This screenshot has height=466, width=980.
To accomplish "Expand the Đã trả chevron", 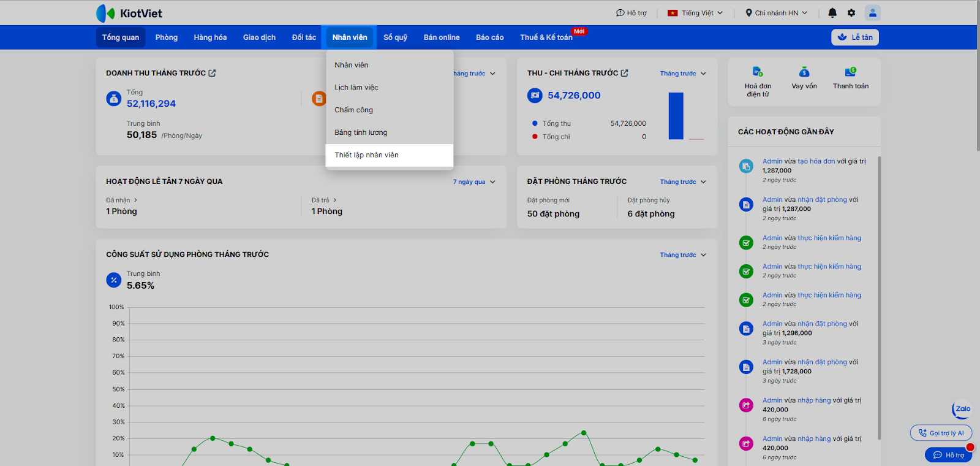I will (x=334, y=201).
